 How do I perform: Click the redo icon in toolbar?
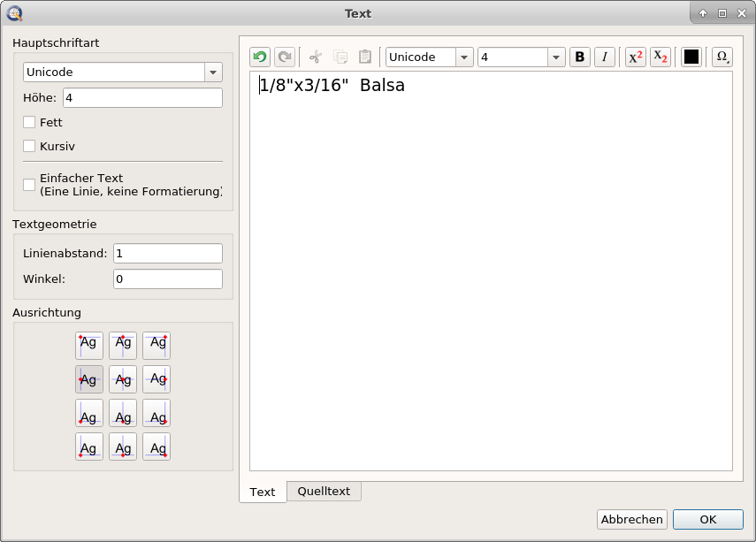[284, 57]
